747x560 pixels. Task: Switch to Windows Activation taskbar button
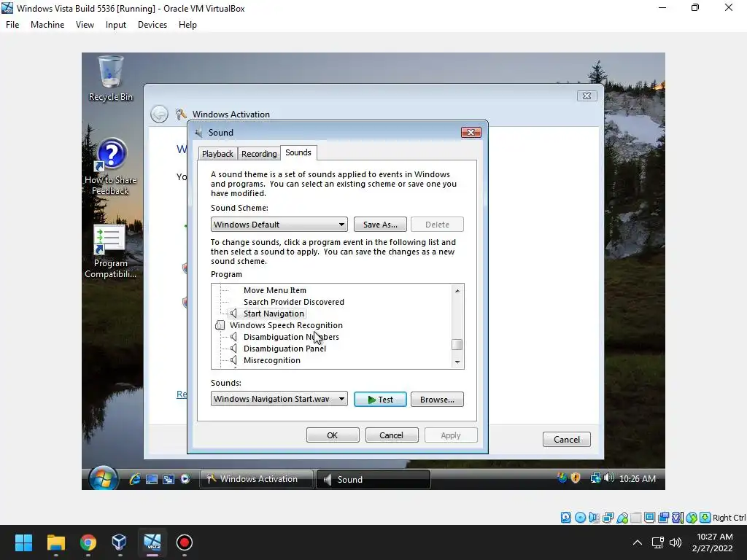pyautogui.click(x=256, y=479)
